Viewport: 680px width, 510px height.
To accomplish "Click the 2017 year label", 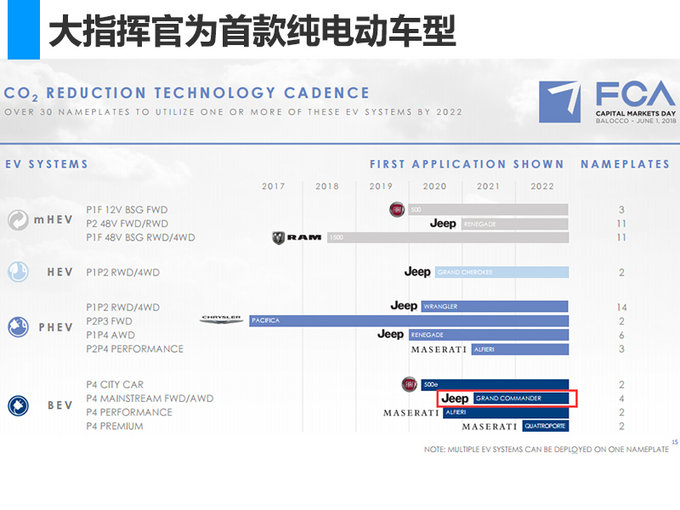I will pyautogui.click(x=273, y=186).
